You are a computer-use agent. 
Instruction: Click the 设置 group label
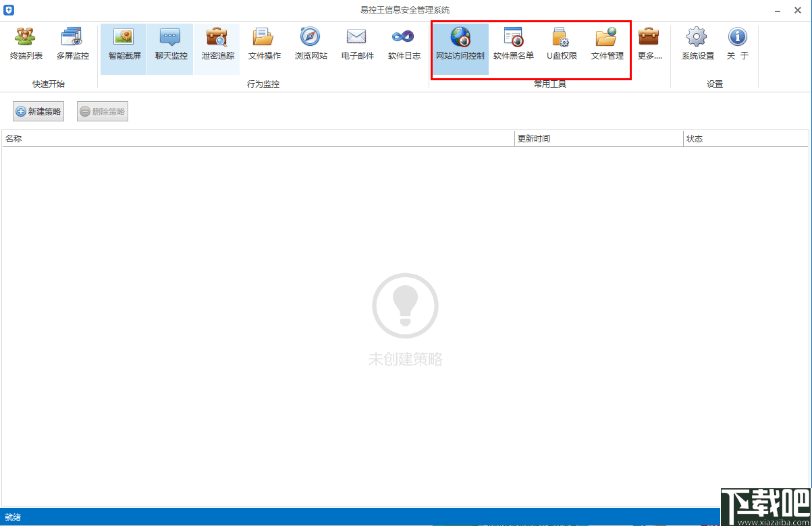pyautogui.click(x=715, y=84)
